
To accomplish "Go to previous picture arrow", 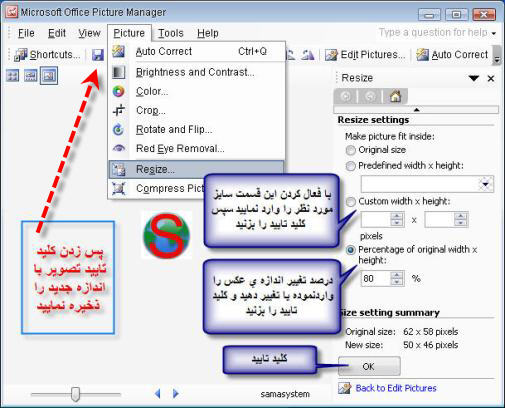I will pos(158,394).
